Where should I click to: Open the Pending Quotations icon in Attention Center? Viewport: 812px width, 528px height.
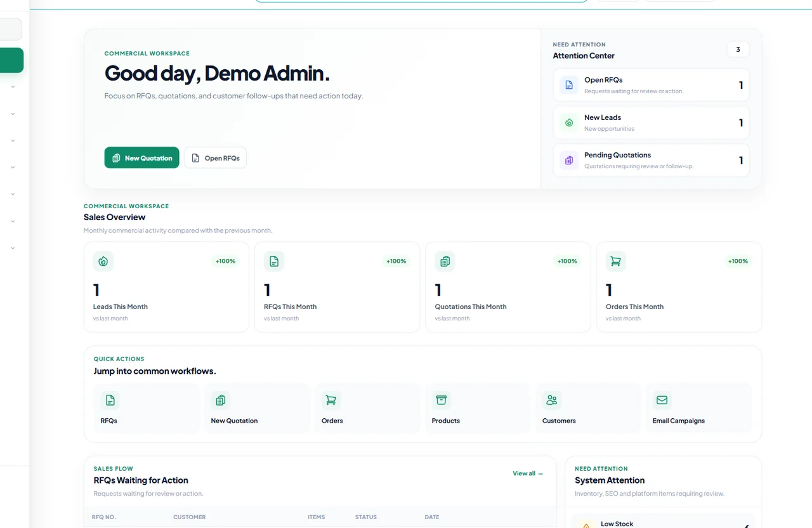pos(569,160)
